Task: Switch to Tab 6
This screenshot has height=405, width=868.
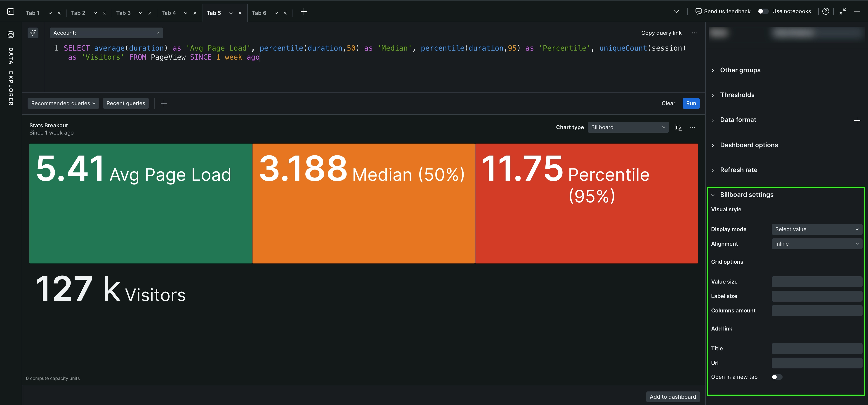Action: coord(259,13)
